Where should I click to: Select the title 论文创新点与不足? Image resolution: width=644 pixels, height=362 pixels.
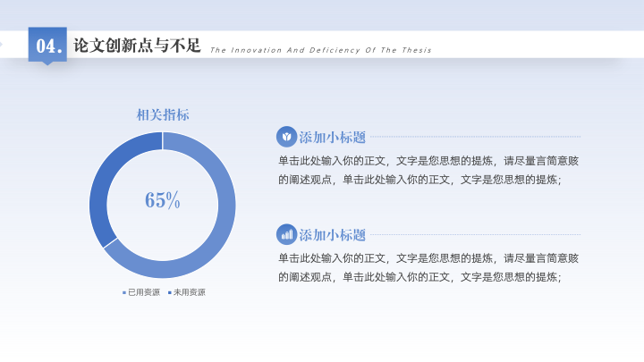(x=137, y=46)
